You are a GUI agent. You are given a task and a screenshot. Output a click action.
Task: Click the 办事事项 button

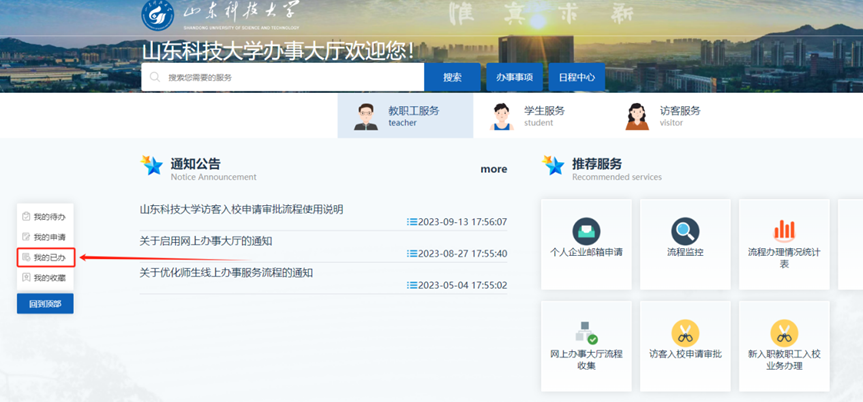(x=514, y=77)
